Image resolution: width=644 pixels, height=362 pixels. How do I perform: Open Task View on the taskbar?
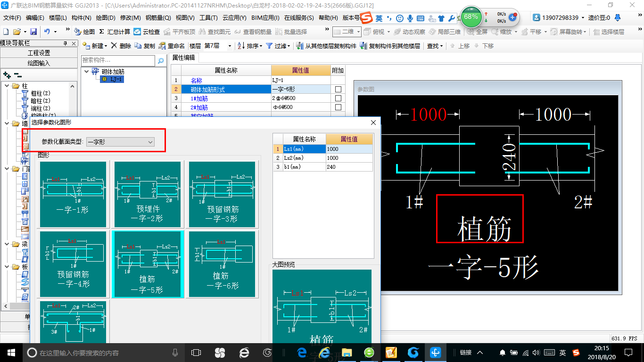coord(196,353)
